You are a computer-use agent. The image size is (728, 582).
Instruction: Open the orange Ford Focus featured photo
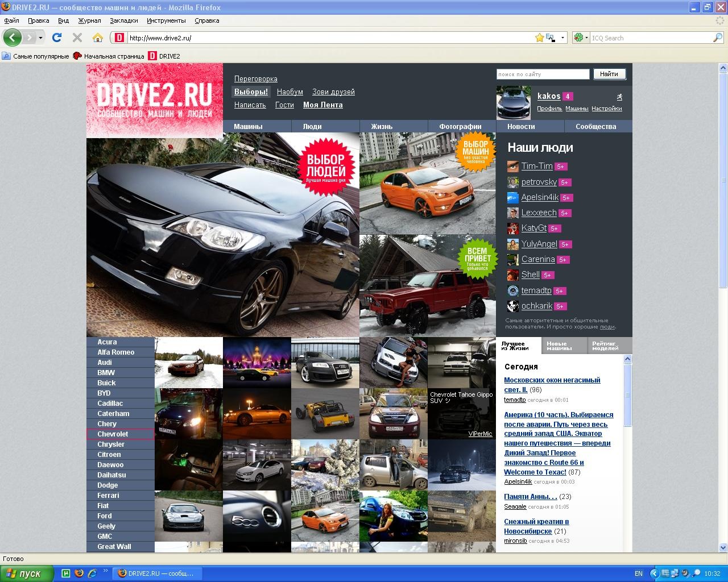click(428, 184)
